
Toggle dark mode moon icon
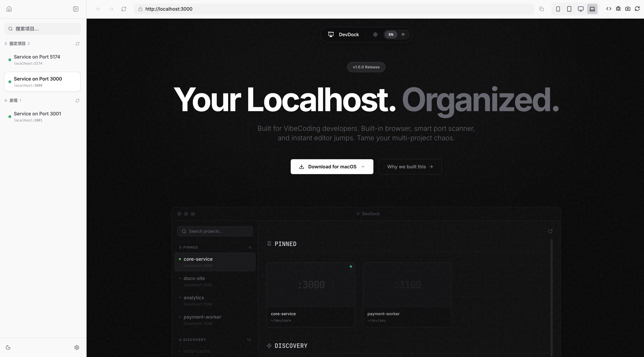(x=8, y=348)
